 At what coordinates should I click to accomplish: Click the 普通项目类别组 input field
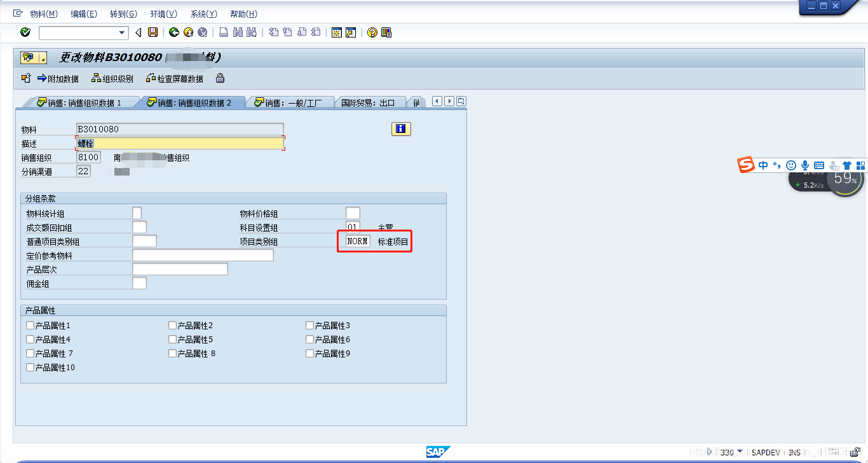pos(144,241)
